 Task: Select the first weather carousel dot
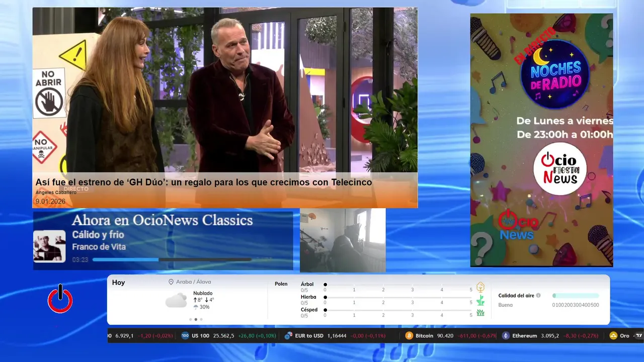coord(191,319)
